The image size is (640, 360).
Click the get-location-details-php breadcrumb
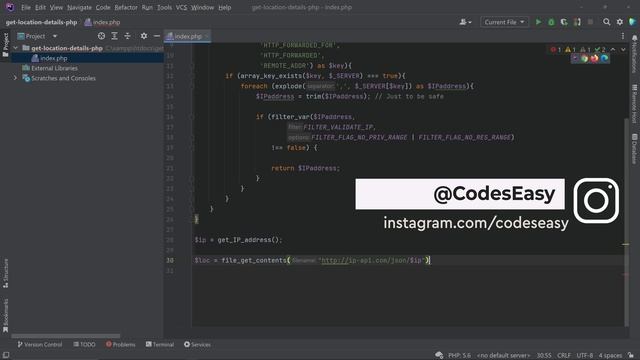click(x=41, y=22)
